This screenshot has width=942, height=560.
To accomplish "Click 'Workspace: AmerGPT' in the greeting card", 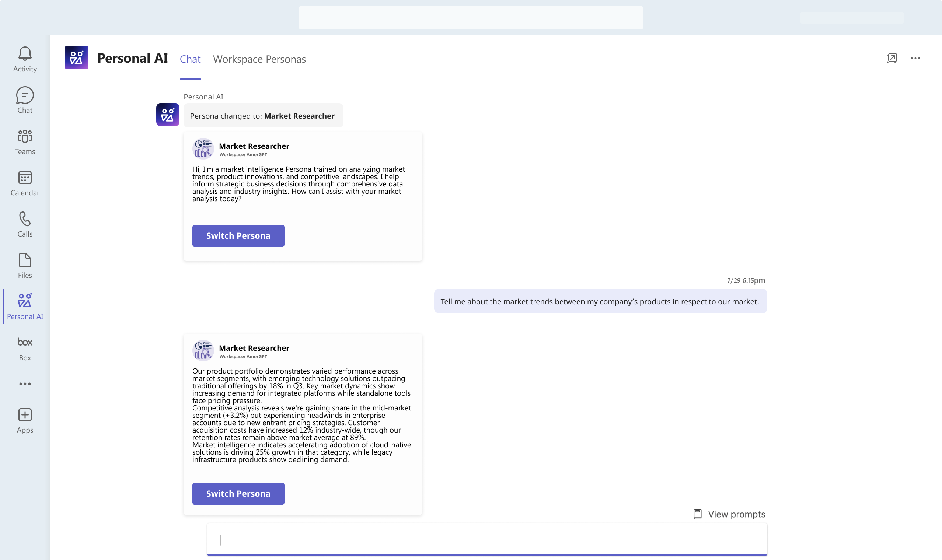I will click(243, 155).
